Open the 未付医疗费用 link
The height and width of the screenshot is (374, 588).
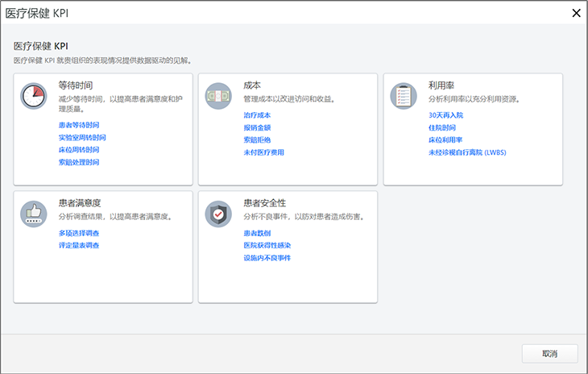coord(263,152)
